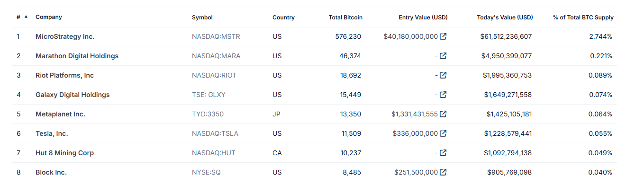Image resolution: width=644 pixels, height=185 pixels.
Task: Sort by Entry Value (USD) header
Action: [x=423, y=18]
